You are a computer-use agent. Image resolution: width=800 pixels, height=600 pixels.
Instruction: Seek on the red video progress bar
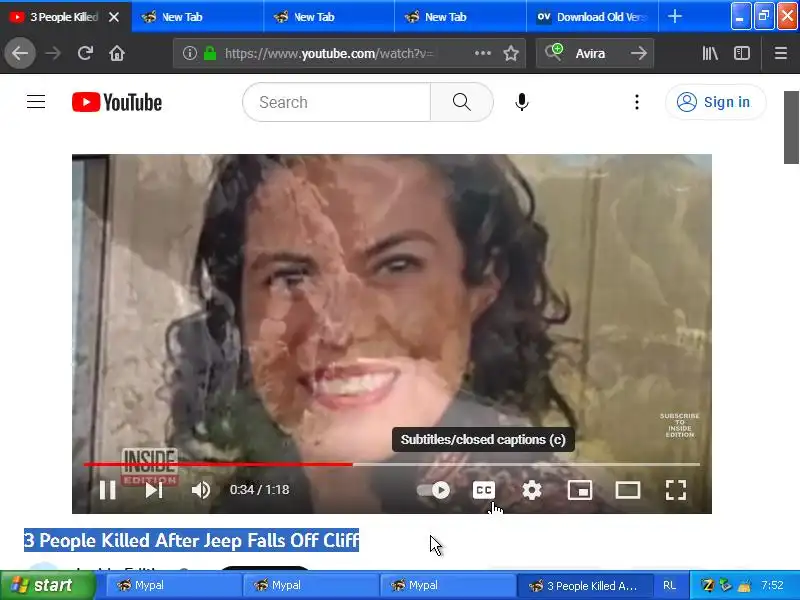[x=218, y=464]
